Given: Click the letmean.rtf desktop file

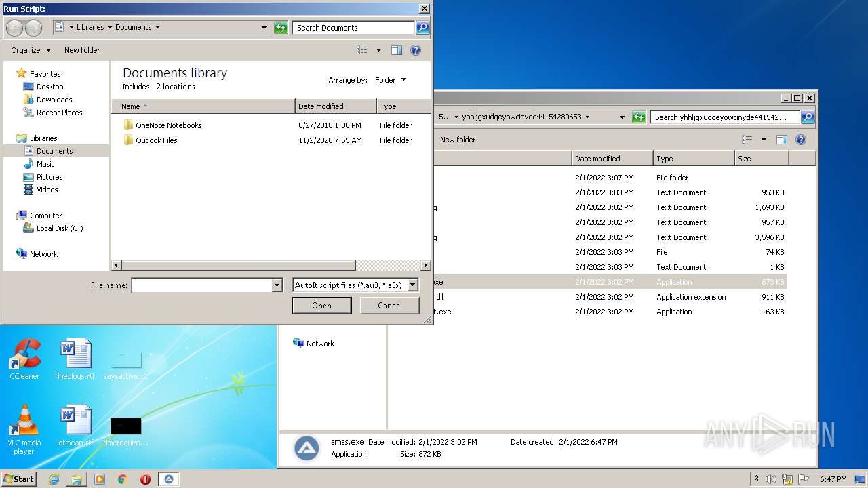Looking at the screenshot, I should click(x=75, y=425).
